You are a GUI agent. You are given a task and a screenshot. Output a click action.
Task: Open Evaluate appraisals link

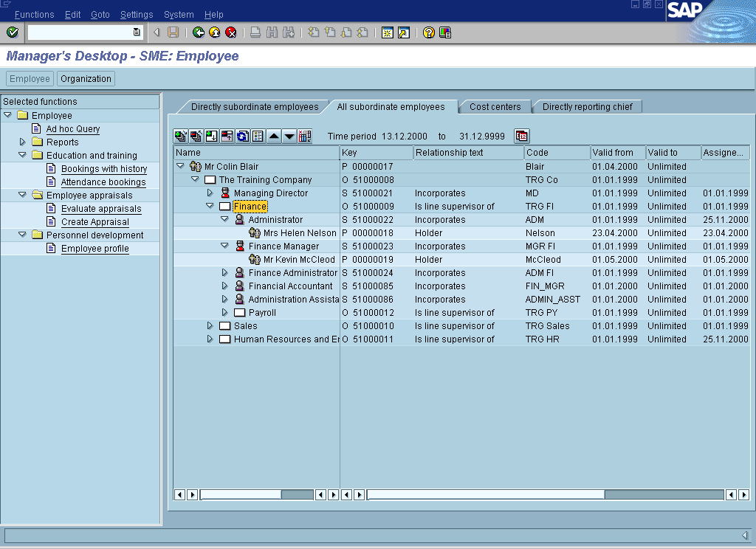101,208
